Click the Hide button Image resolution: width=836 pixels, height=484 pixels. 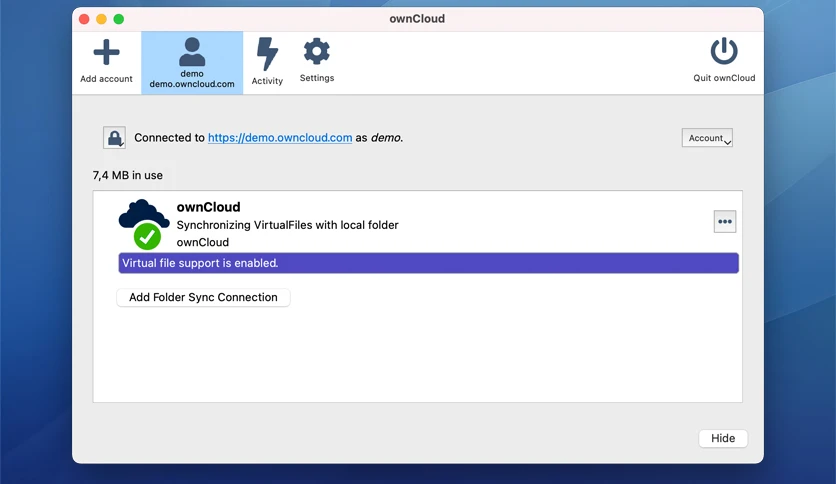[723, 438]
